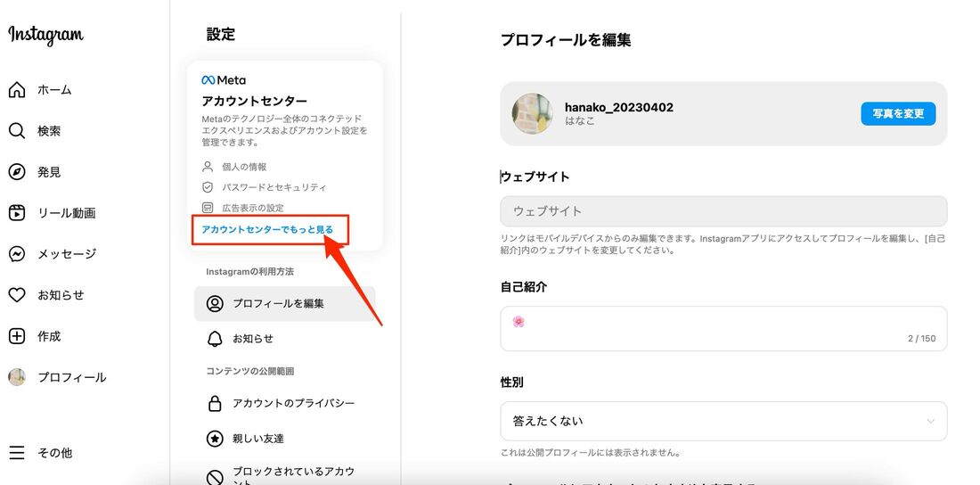Click the Instagram logo

click(x=45, y=35)
